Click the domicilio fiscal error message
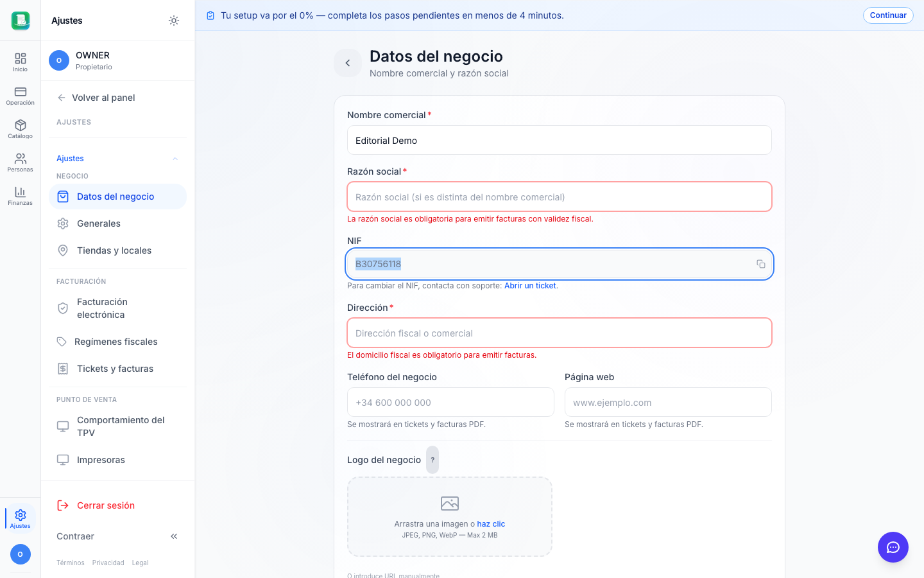The image size is (924, 578). tap(442, 355)
